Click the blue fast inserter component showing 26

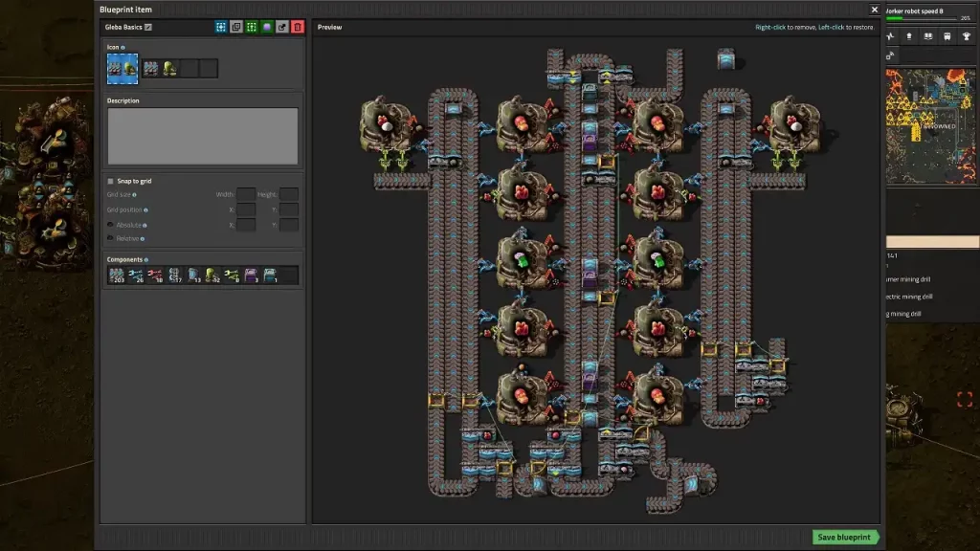coord(136,275)
